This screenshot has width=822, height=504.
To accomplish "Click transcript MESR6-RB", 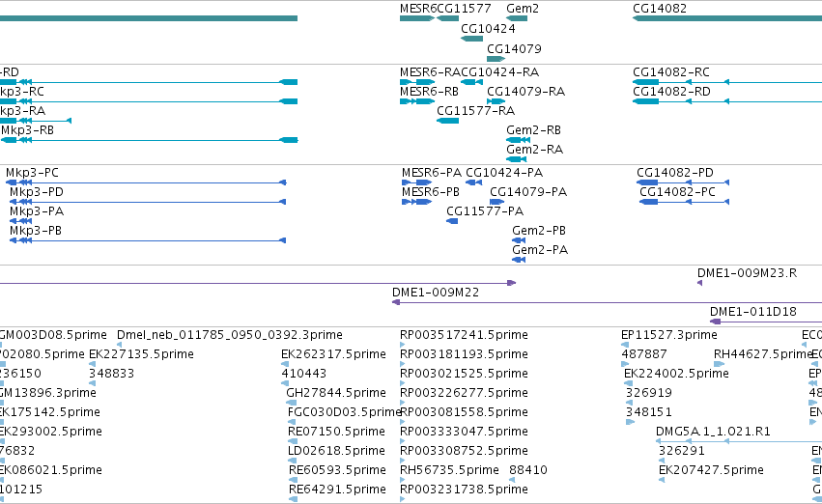I will [x=417, y=101].
